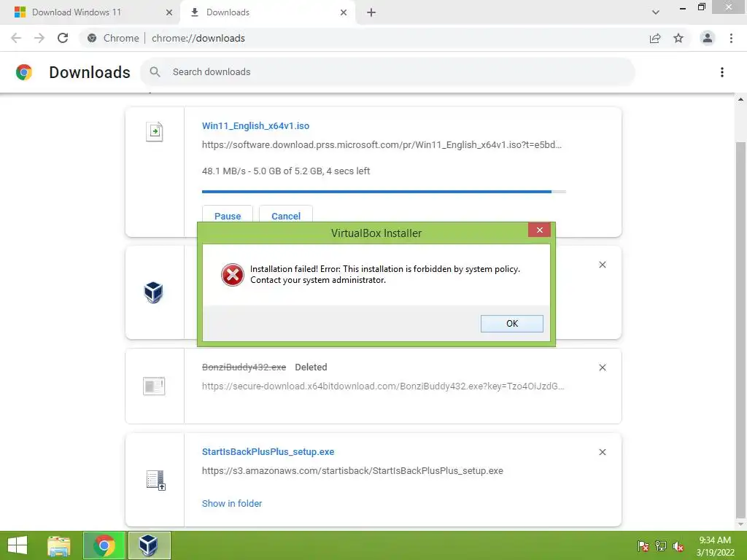
Task: Click the download speed status text
Action: [286, 171]
